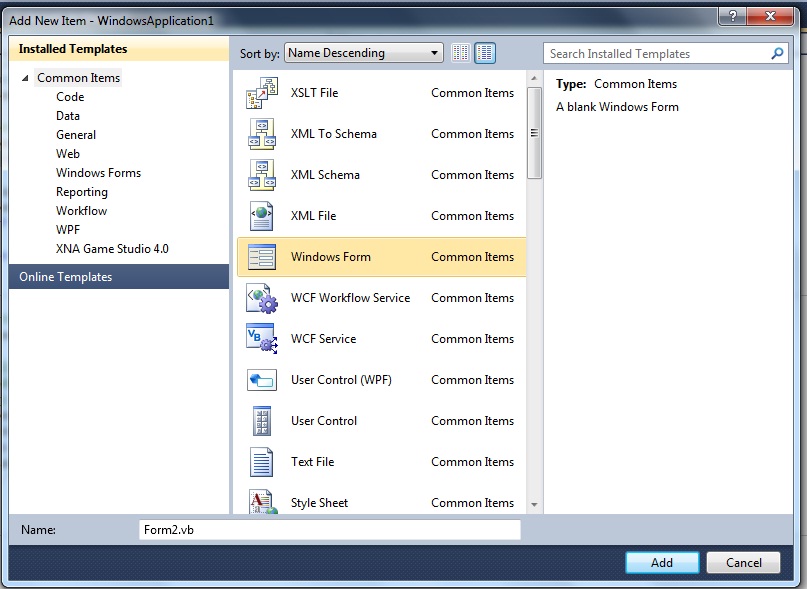The height and width of the screenshot is (589, 807).
Task: Click the WCF Workflow Service icon
Action: [x=261, y=297]
